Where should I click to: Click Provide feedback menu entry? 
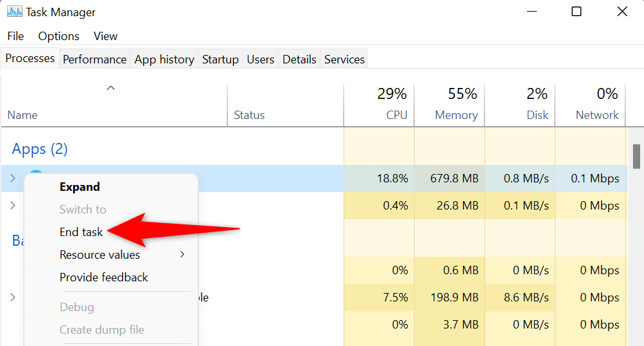(104, 277)
